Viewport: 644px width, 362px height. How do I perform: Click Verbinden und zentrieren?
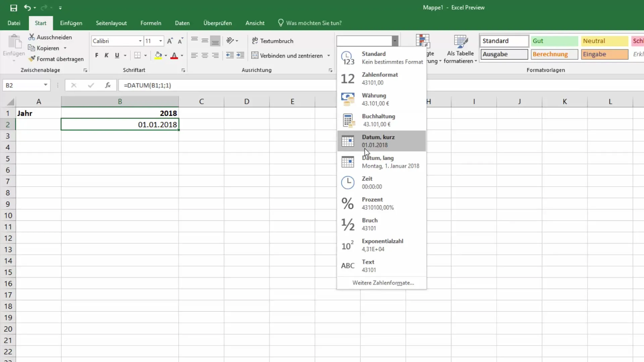pos(287,56)
